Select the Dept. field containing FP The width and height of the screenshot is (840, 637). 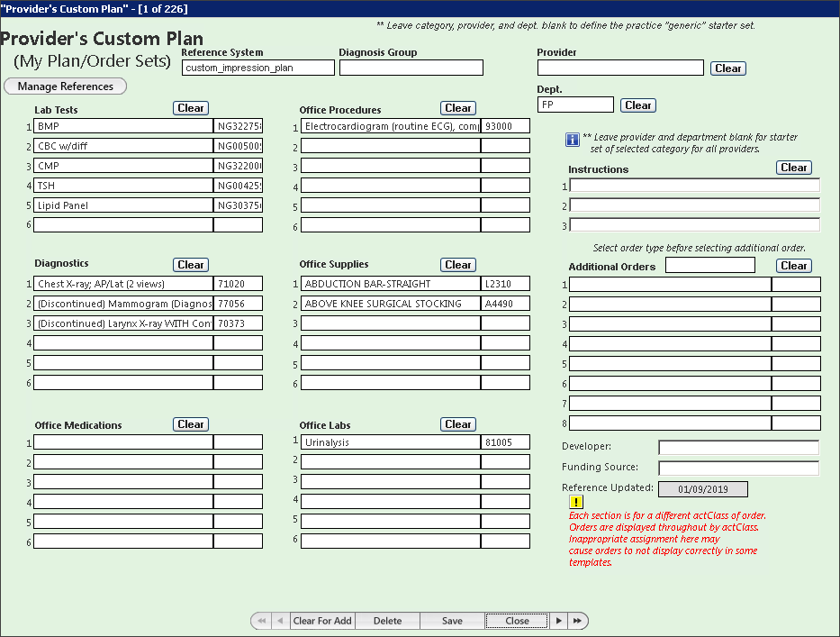tap(575, 105)
